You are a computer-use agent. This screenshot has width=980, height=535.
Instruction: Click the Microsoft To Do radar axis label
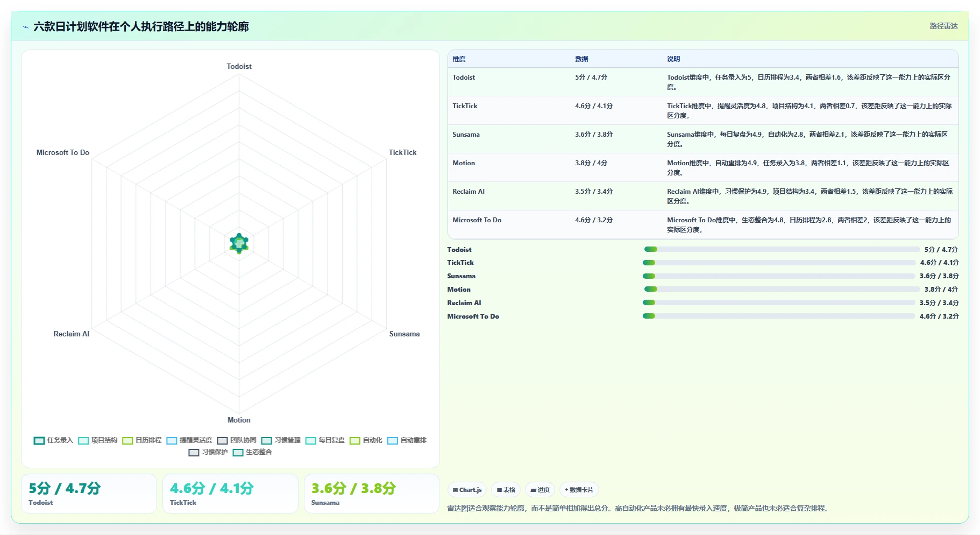(63, 152)
